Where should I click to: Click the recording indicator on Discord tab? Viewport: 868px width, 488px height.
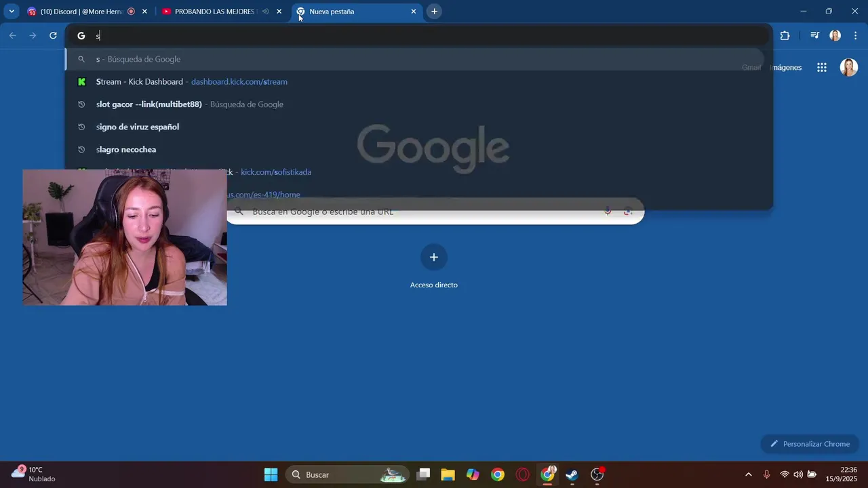coord(131,12)
